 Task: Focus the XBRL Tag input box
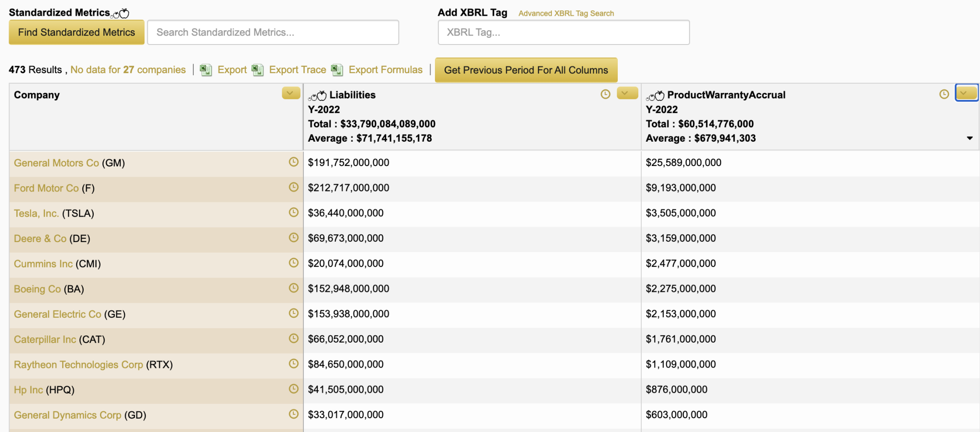click(x=563, y=33)
